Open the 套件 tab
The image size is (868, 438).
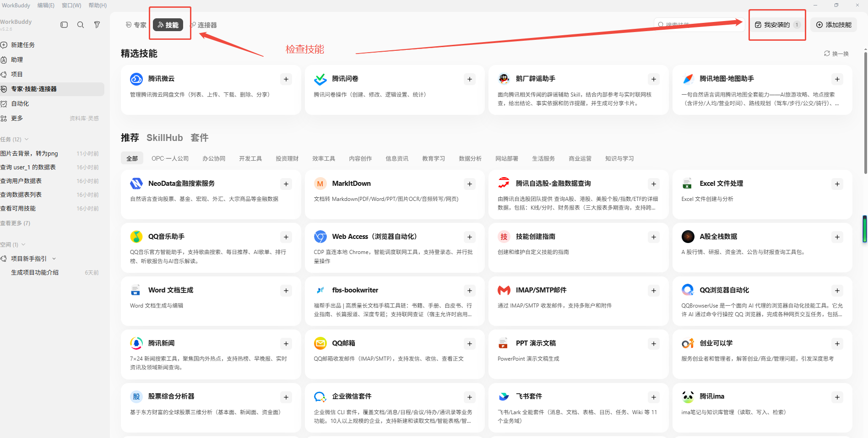199,138
